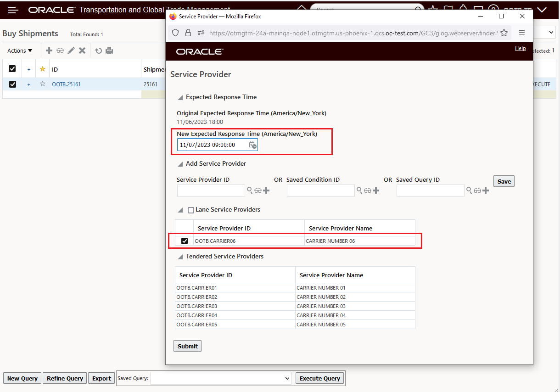Viewport: 560px width, 392px height.
Task: Sort by the ID column header
Action: [x=55, y=69]
